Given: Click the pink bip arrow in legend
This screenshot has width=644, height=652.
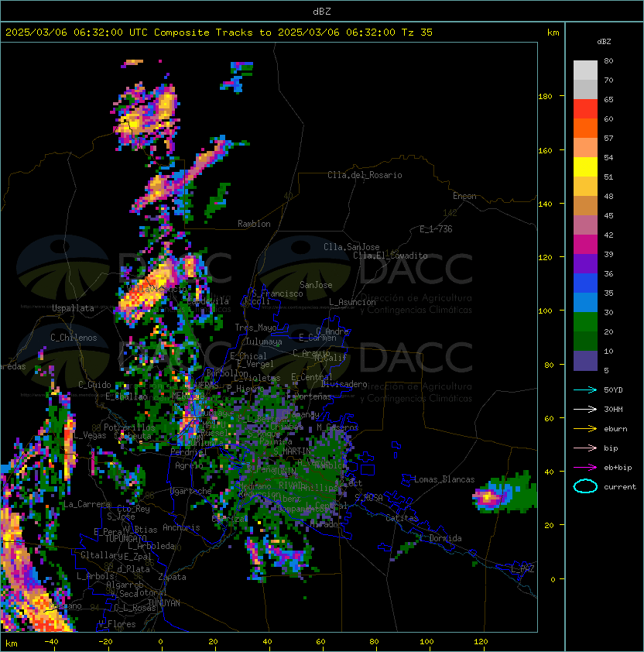Looking at the screenshot, I should click(x=585, y=448).
